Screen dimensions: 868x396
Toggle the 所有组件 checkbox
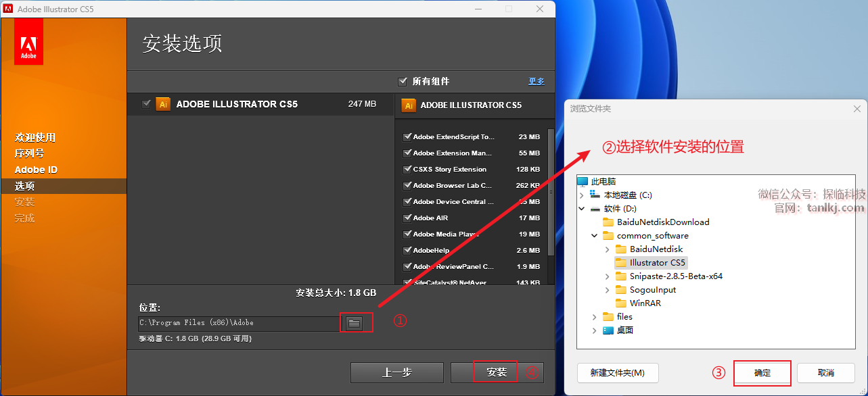tap(403, 81)
